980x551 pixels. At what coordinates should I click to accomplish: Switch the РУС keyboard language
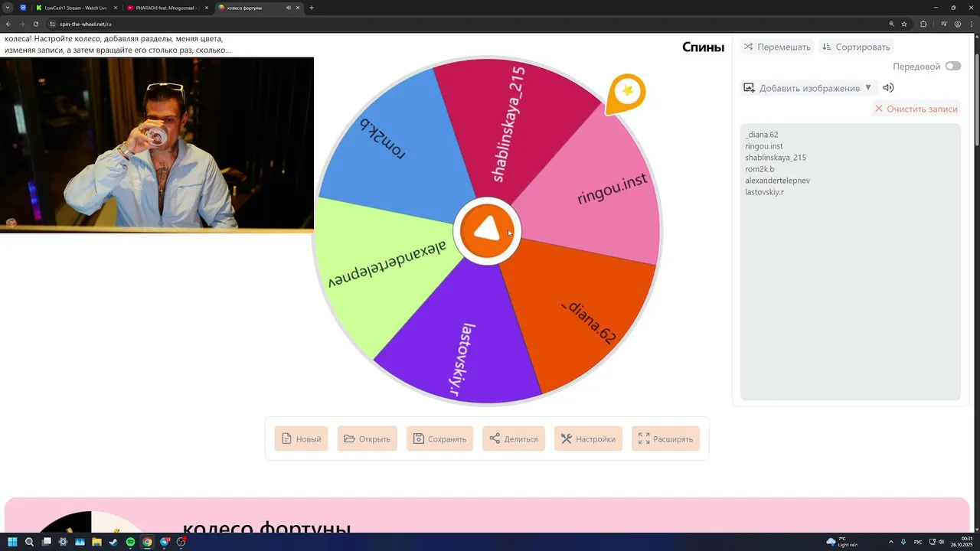click(918, 542)
